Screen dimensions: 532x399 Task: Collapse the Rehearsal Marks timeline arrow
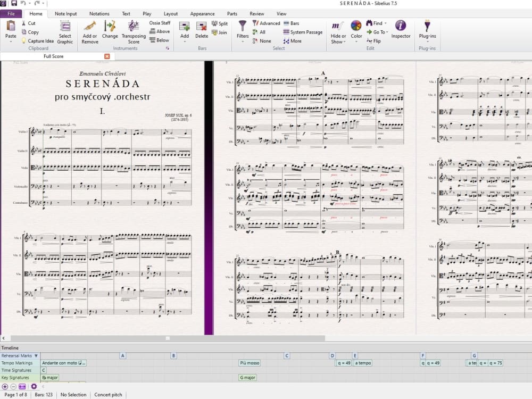36,355
